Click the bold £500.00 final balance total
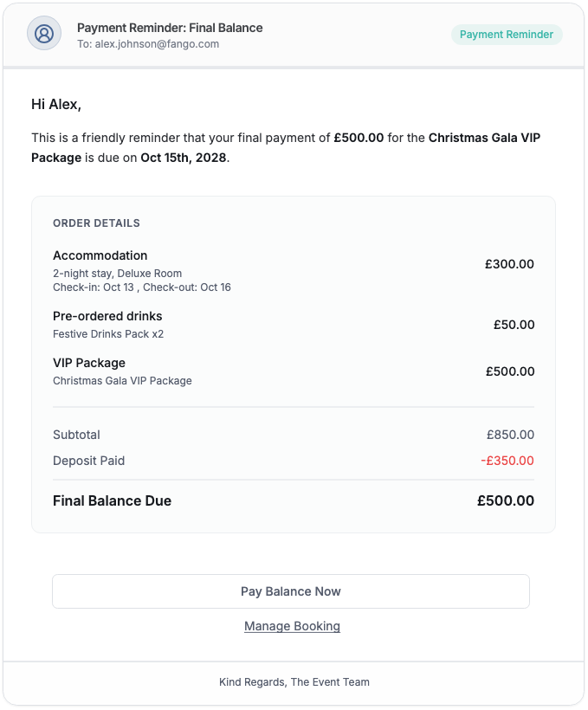Screen dimensions: 588x710 [x=506, y=500]
